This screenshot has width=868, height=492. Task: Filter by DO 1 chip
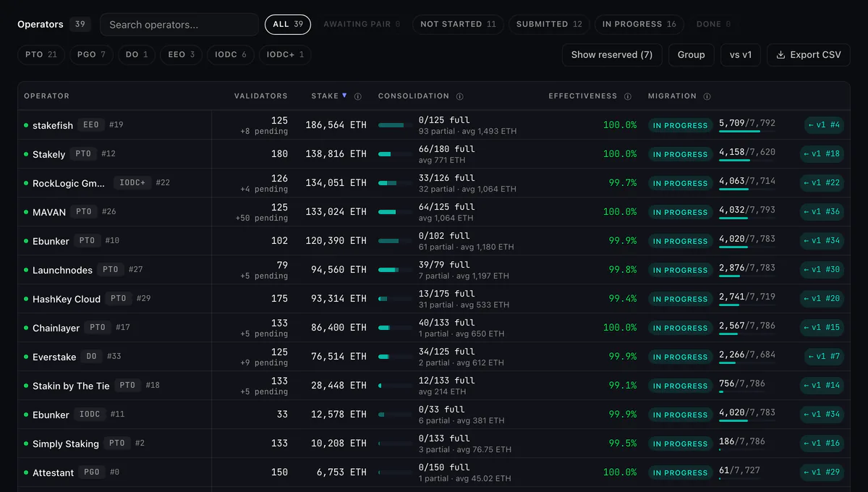[136, 55]
